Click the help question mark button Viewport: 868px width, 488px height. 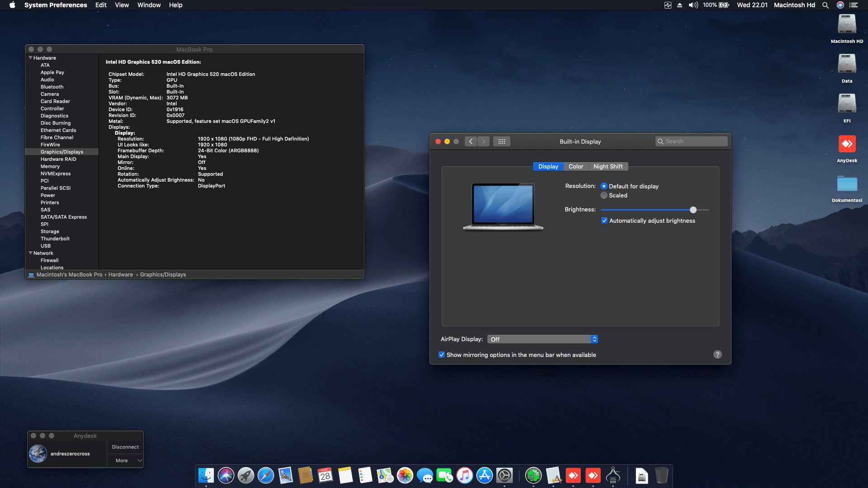717,354
